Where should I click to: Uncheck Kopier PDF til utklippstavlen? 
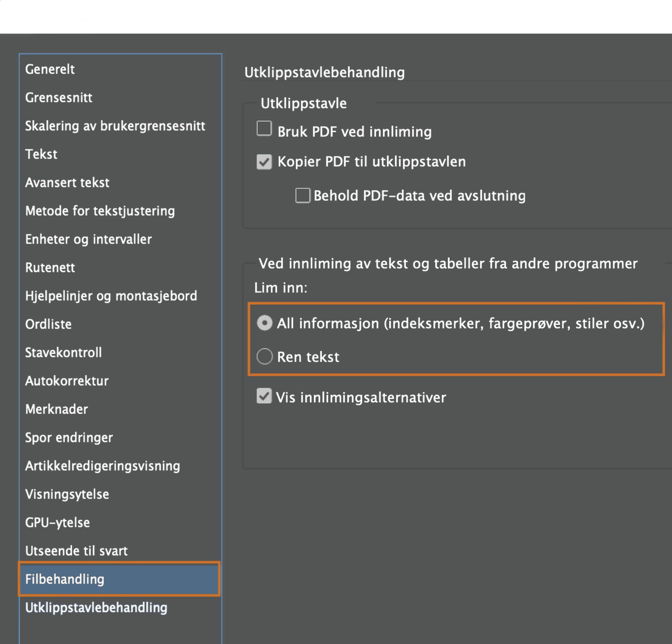click(x=264, y=162)
